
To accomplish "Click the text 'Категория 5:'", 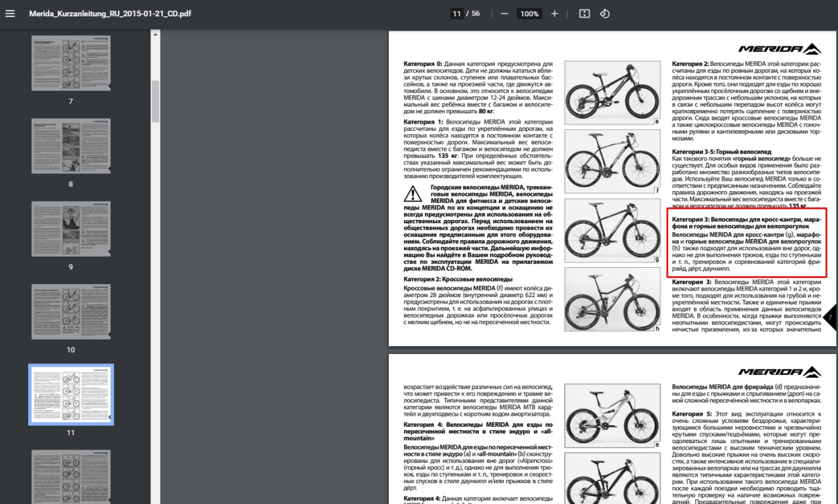I will coord(691,414).
